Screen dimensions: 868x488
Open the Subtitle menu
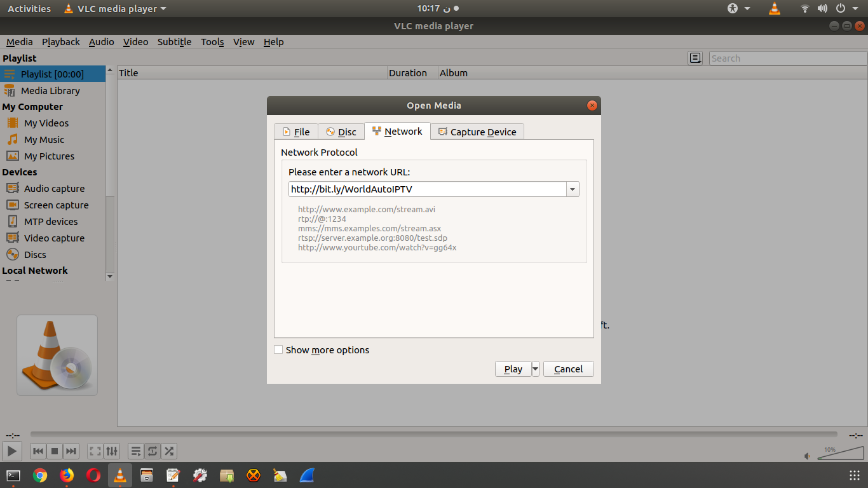(175, 42)
